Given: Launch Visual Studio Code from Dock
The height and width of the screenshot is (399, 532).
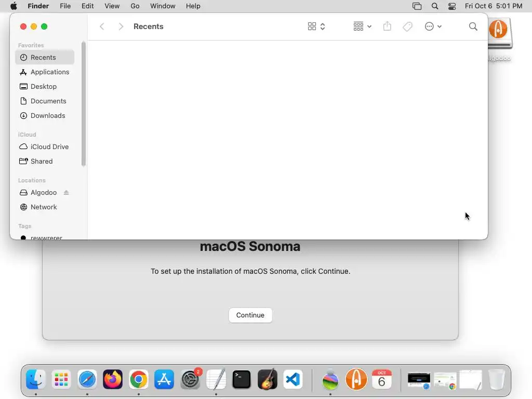Looking at the screenshot, I should pyautogui.click(x=293, y=379).
